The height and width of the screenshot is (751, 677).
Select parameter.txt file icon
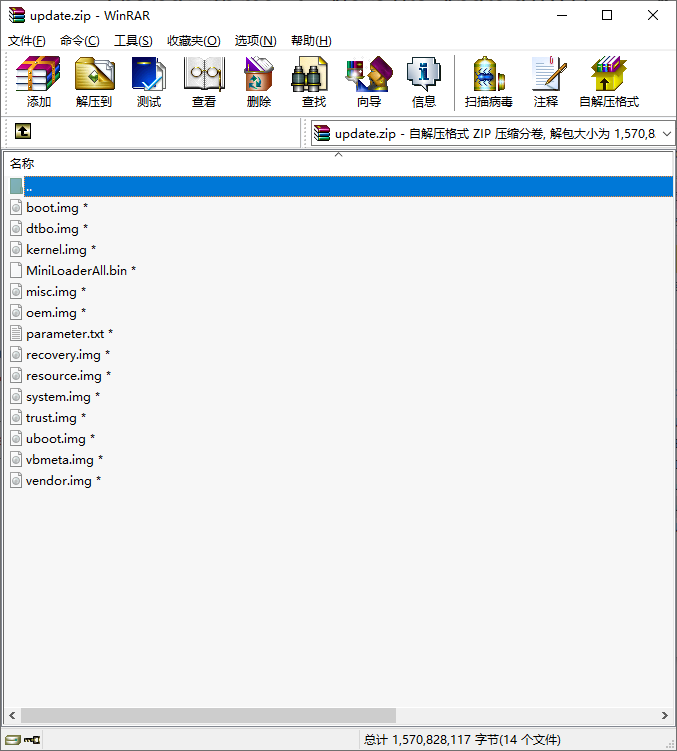pos(16,333)
